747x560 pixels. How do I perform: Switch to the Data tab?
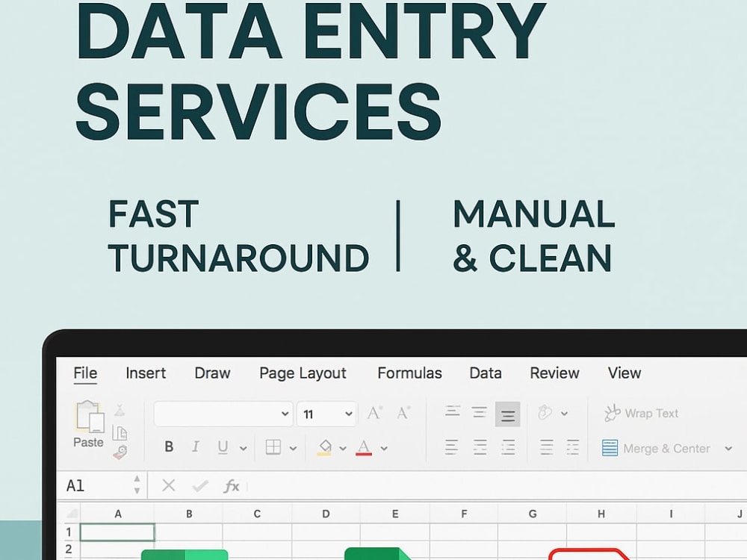coord(486,373)
